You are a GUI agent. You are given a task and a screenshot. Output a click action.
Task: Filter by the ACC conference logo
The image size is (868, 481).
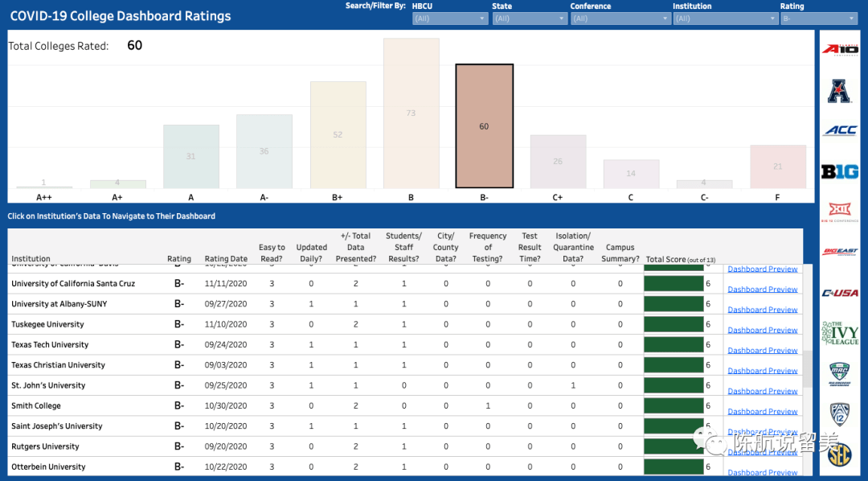840,130
